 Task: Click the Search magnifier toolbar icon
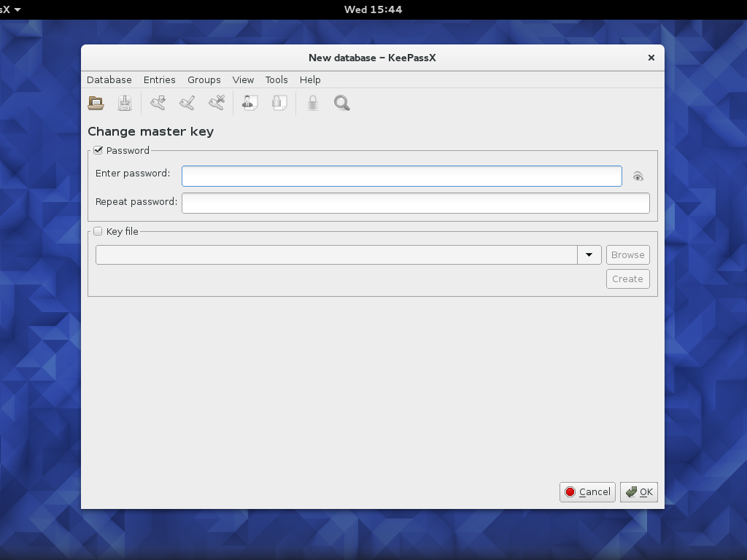click(342, 103)
